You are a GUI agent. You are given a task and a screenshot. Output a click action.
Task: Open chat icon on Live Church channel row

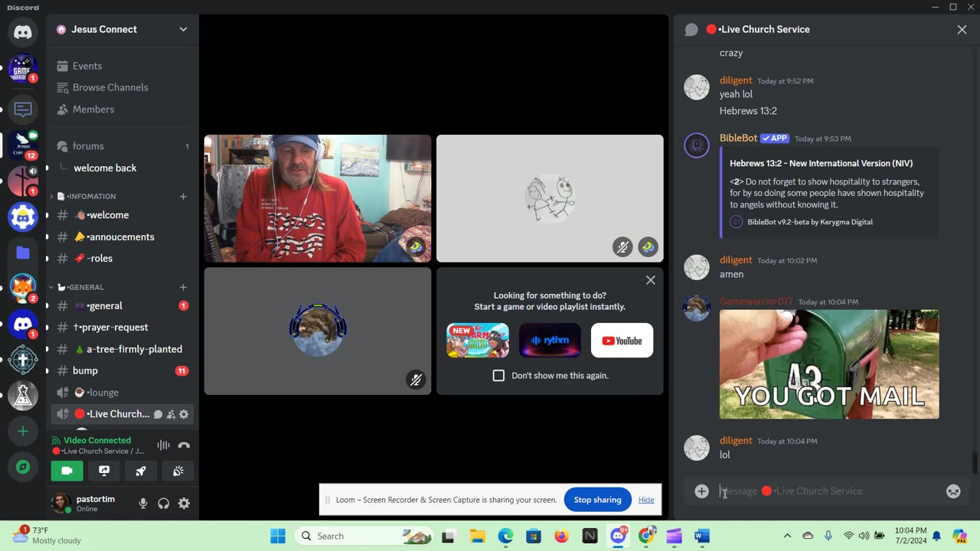pos(158,414)
